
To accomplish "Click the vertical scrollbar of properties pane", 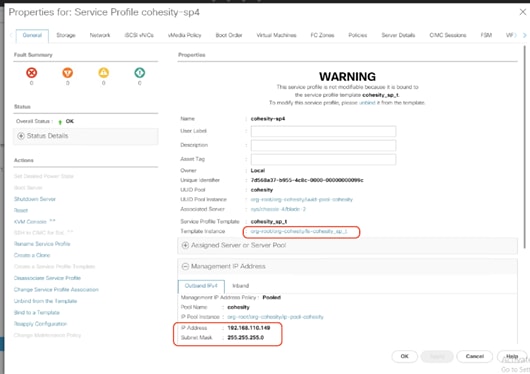I will [x=525, y=147].
